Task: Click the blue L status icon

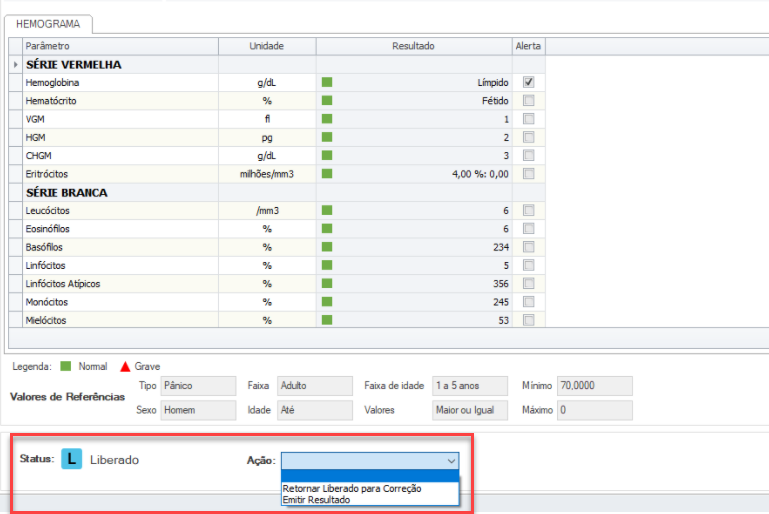Action: pos(72,459)
